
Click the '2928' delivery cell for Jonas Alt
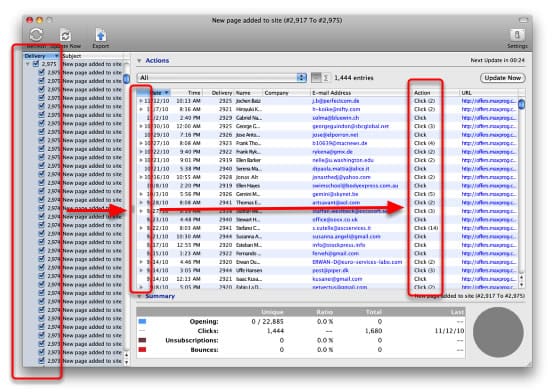225,177
